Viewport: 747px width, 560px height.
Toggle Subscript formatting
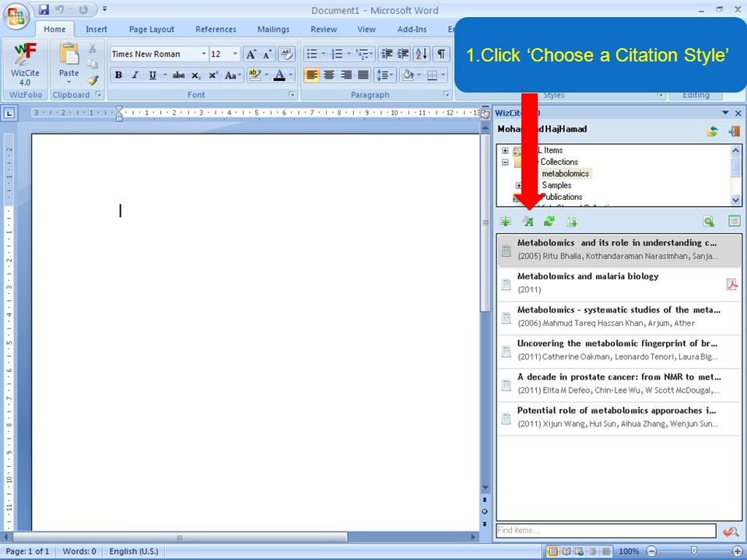tap(196, 75)
